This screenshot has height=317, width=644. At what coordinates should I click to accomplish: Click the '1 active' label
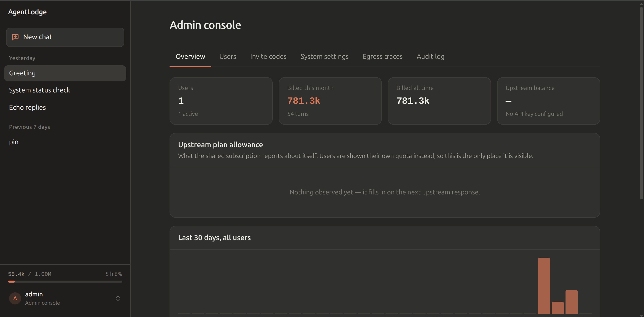188,114
